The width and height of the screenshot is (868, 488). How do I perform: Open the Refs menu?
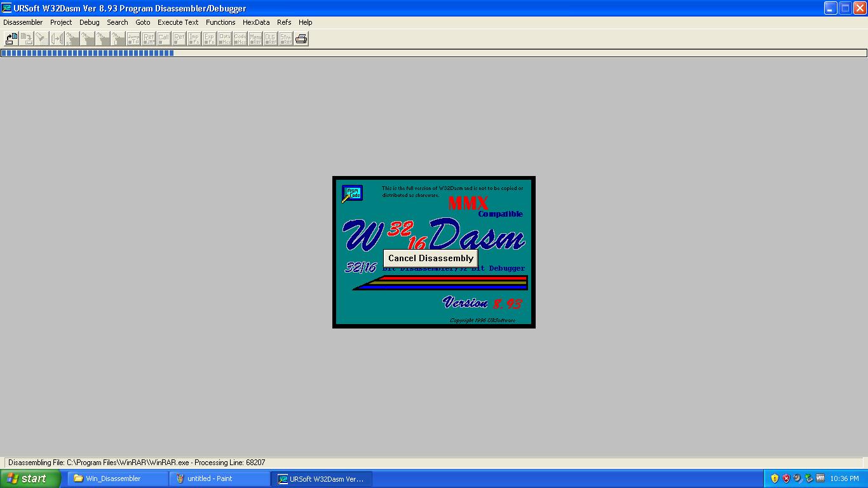pos(284,22)
